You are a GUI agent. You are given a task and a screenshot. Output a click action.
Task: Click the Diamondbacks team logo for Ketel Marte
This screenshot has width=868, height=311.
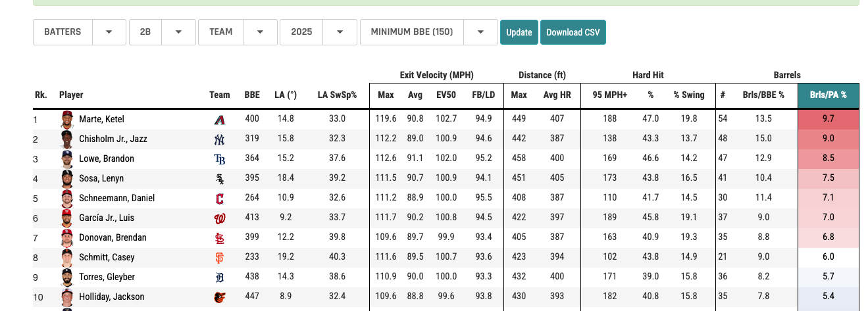(220, 120)
